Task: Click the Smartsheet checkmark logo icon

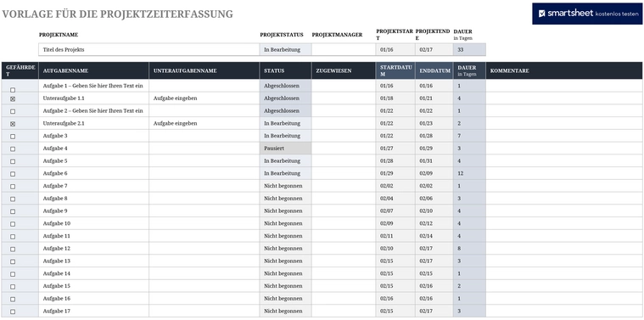Action: click(x=541, y=14)
